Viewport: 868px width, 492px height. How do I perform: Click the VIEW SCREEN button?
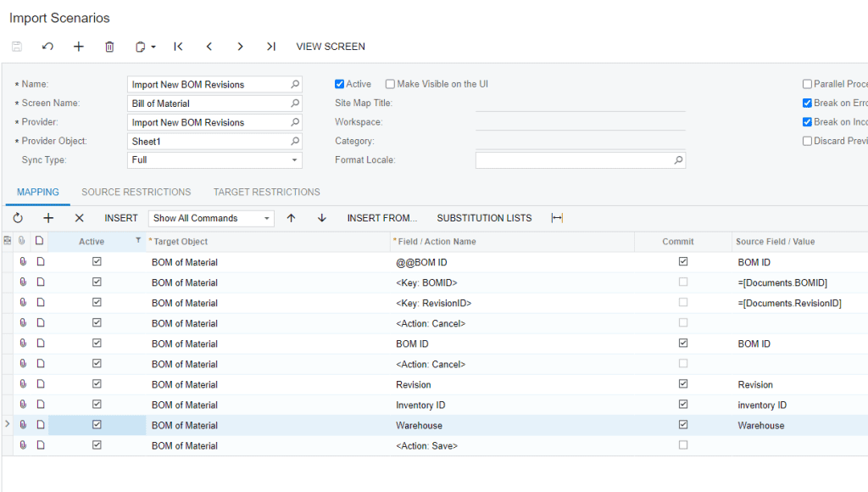331,47
